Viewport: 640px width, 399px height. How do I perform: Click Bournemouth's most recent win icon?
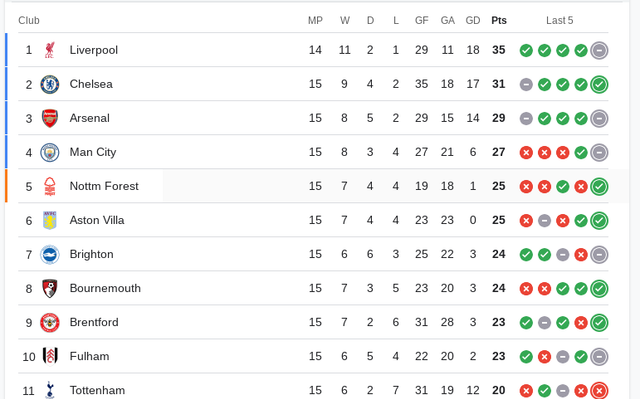tap(599, 288)
